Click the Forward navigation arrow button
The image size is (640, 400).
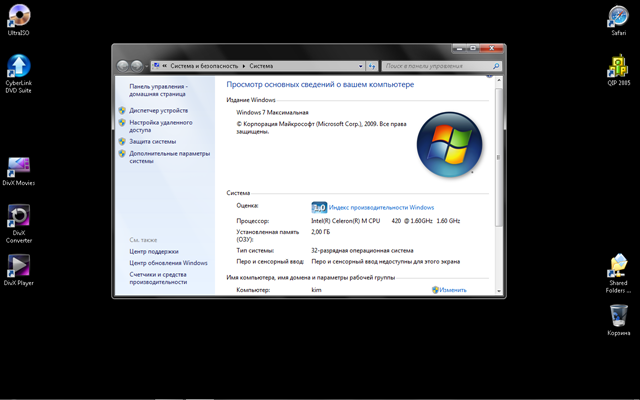[137, 66]
